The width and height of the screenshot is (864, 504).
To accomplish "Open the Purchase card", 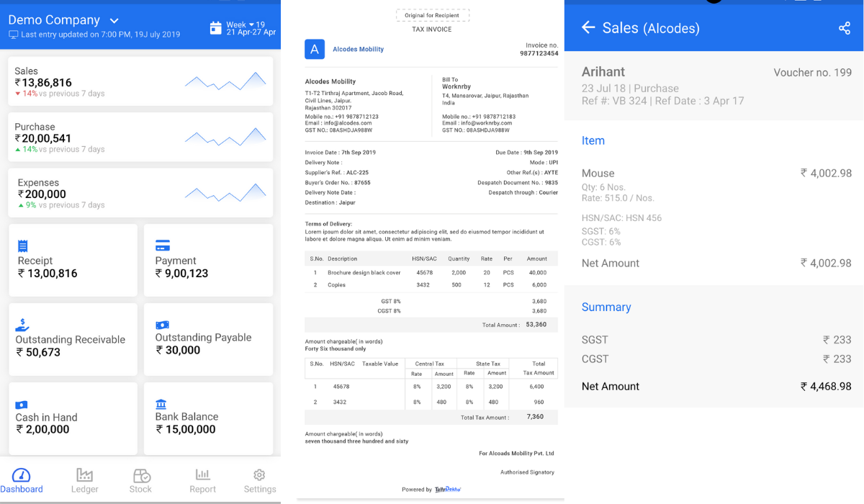I will click(140, 138).
